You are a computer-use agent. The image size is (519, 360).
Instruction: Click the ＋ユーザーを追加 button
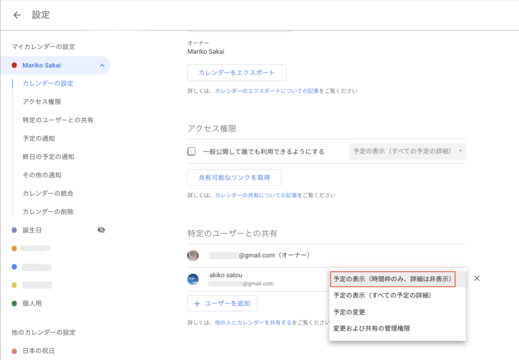[222, 303]
